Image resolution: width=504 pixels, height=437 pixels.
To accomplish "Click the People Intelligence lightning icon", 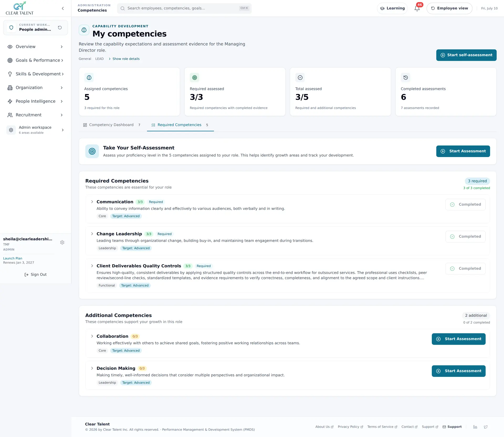I will pyautogui.click(x=10, y=101).
